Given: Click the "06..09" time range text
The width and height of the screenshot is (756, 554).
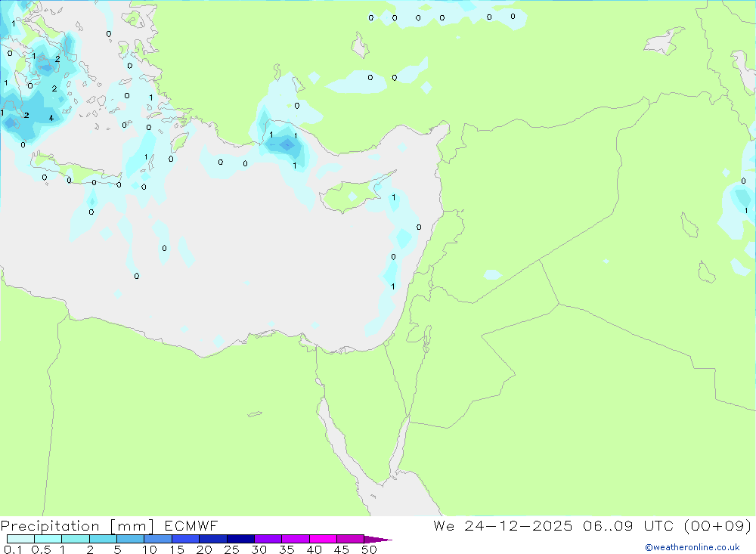Looking at the screenshot, I should [608, 525].
